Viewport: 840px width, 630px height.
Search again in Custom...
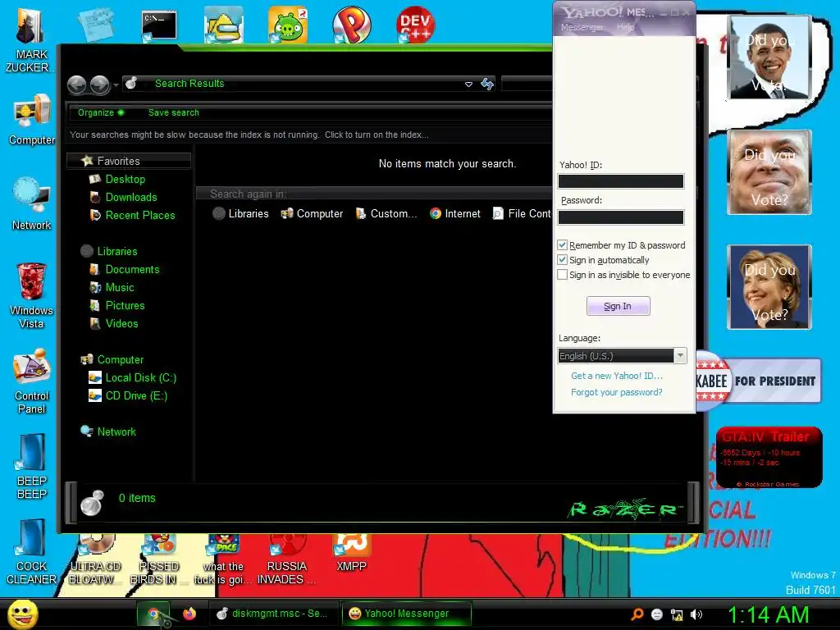coord(386,213)
